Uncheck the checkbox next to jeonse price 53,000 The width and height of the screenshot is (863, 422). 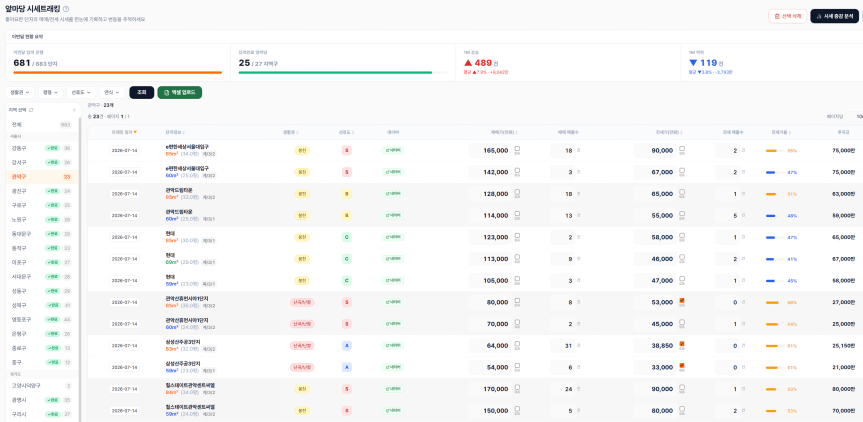point(682,300)
